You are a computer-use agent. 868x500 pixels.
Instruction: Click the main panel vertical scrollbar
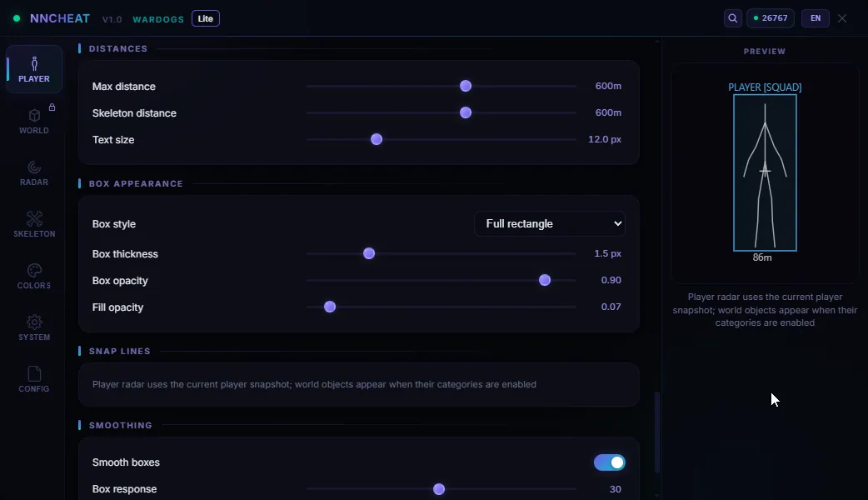point(657,432)
